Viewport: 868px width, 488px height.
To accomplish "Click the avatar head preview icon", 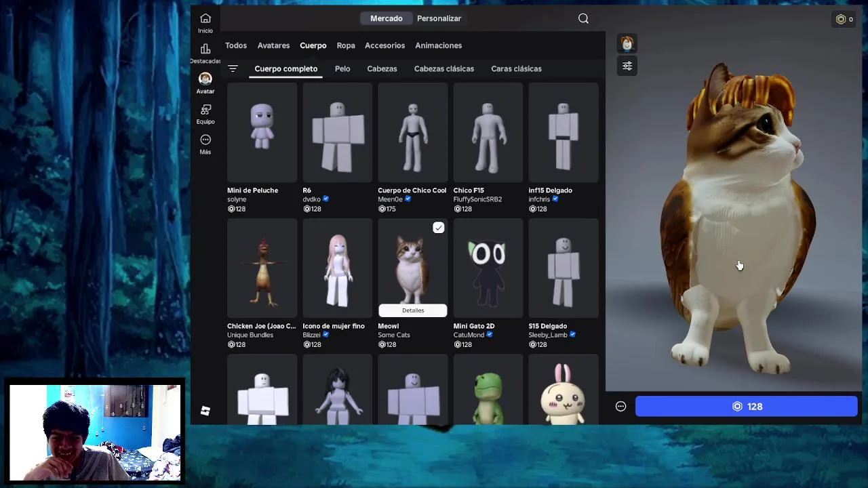I will (x=627, y=44).
